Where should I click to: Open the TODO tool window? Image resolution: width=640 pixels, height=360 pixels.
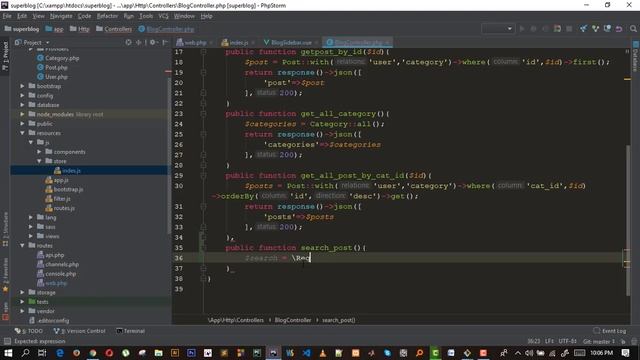click(29, 331)
